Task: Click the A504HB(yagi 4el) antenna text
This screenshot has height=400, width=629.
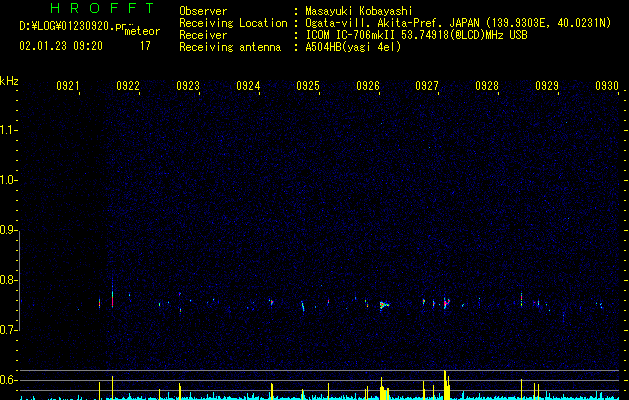Action: [353, 47]
